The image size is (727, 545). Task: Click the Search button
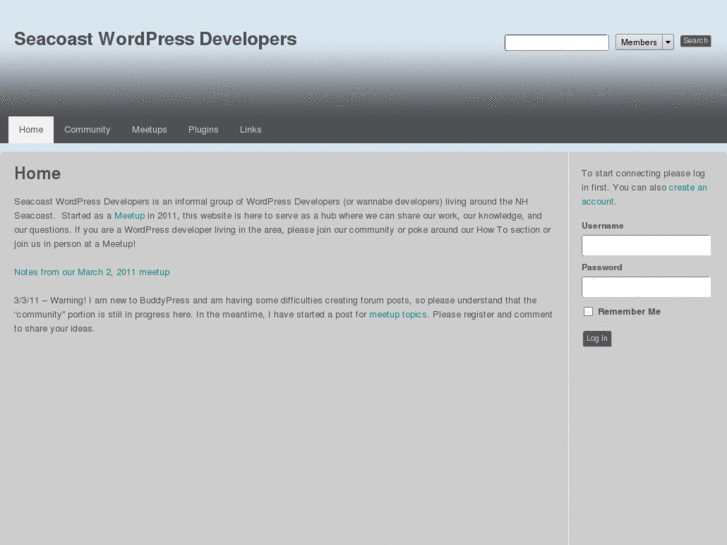coord(695,41)
